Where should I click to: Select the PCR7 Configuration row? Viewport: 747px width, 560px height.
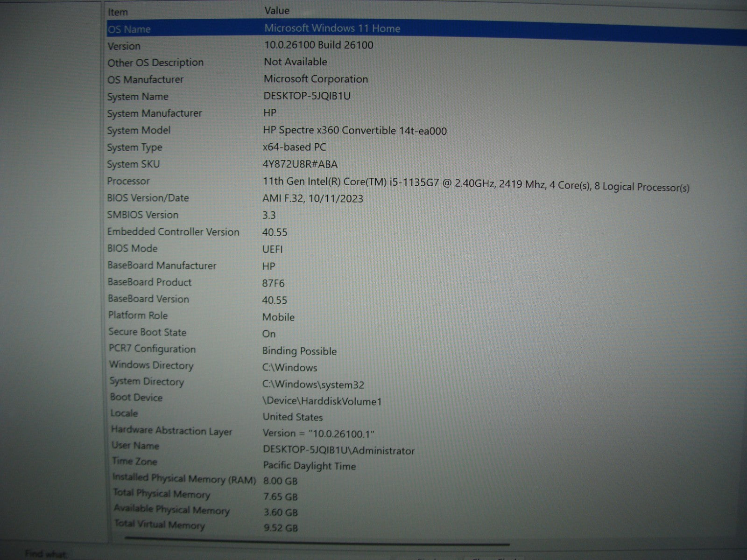(152, 349)
